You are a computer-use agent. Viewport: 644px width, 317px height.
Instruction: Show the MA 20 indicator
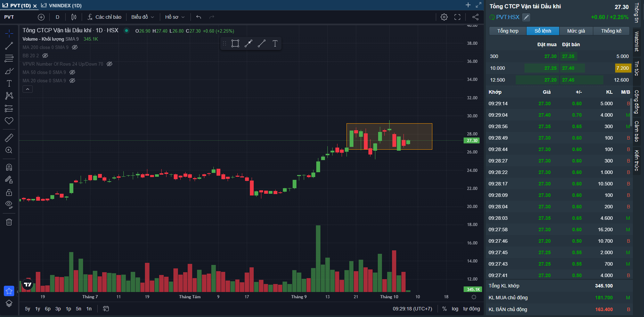(72, 81)
